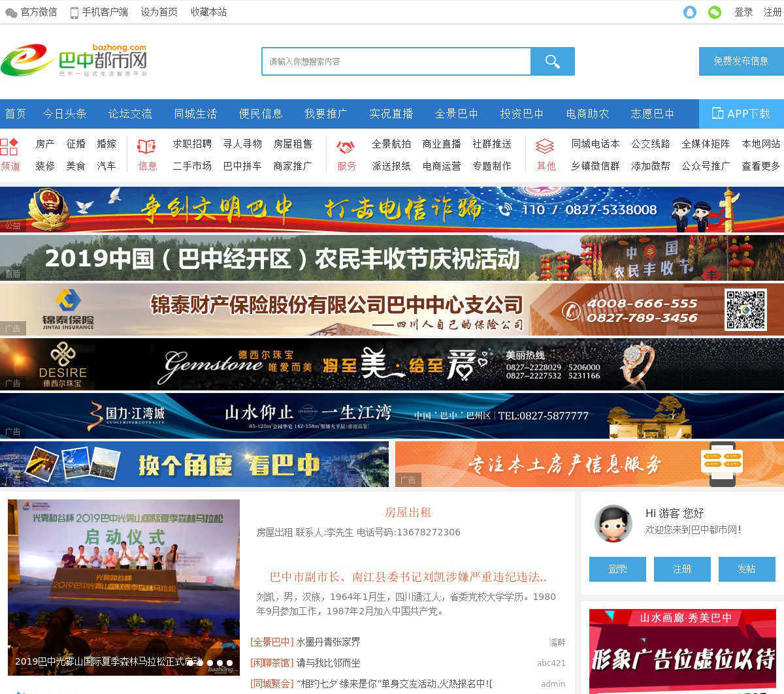The image size is (784, 694).
Task: Click the 其他 stacked-layers icon
Action: click(x=545, y=146)
